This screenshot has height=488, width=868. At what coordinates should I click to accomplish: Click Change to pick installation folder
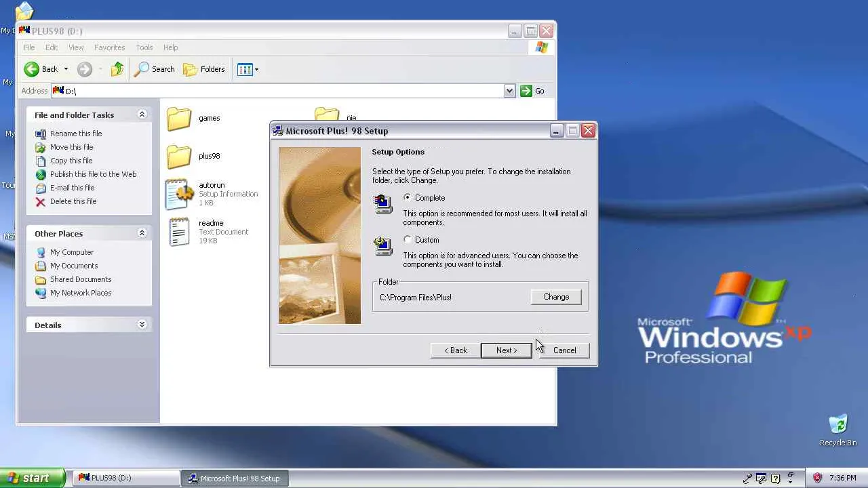point(556,297)
